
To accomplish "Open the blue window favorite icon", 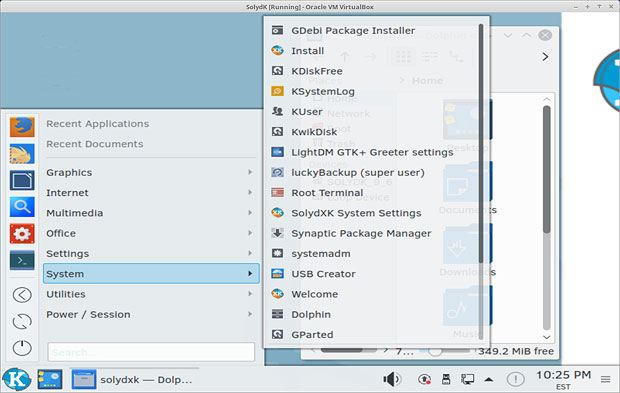I will pos(22,180).
